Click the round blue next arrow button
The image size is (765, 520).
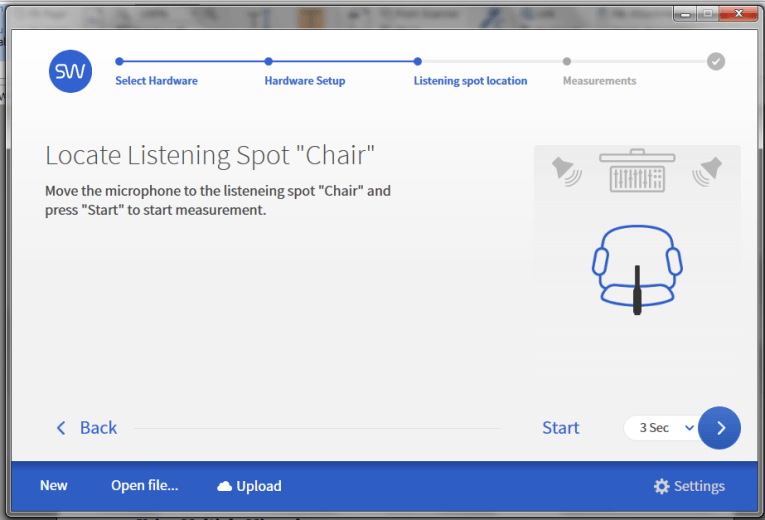pos(719,428)
